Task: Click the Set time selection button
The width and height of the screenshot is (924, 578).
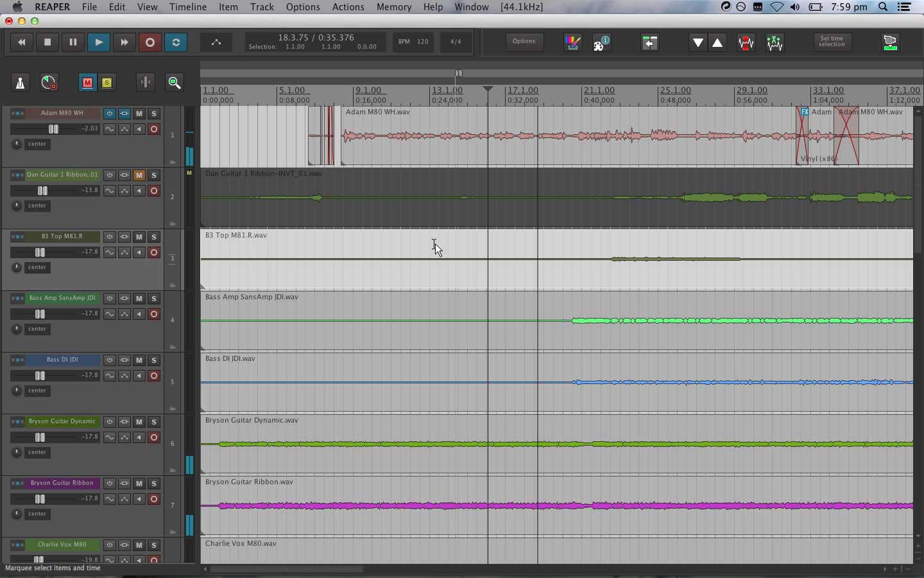Action: (832, 42)
